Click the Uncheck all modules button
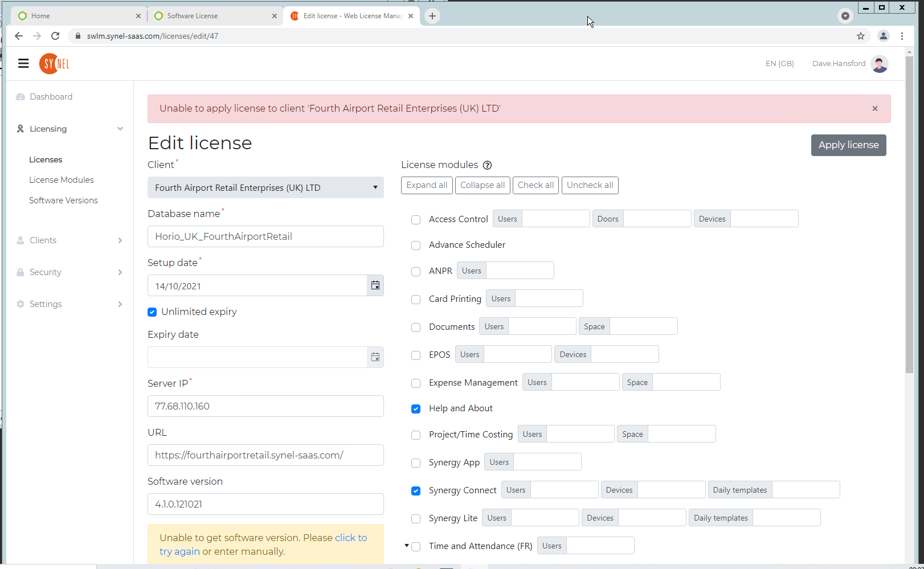924x569 pixels. tap(590, 185)
